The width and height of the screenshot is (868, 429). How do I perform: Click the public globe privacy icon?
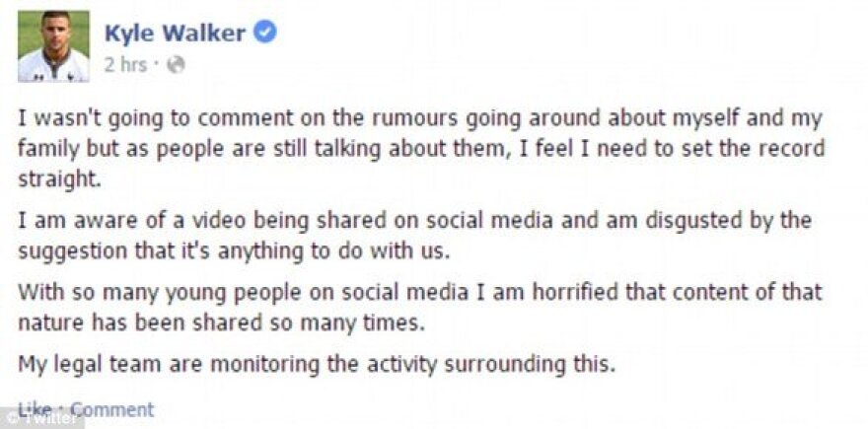point(176,65)
